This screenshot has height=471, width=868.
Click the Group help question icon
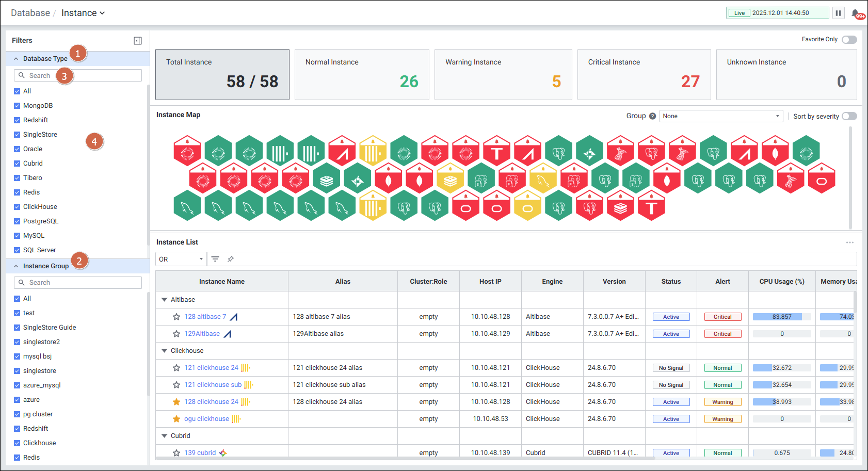(x=652, y=116)
